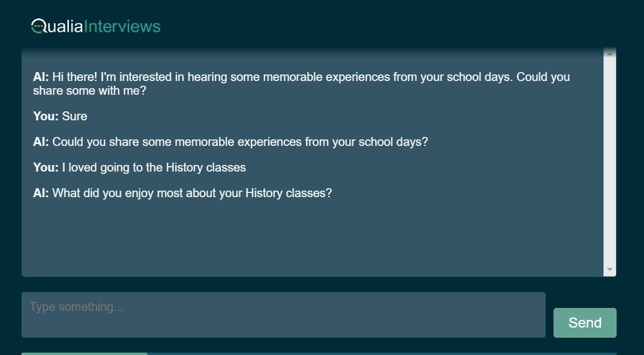Click the AI's repeated school days question
The width and height of the screenshot is (644, 355).
pos(240,142)
